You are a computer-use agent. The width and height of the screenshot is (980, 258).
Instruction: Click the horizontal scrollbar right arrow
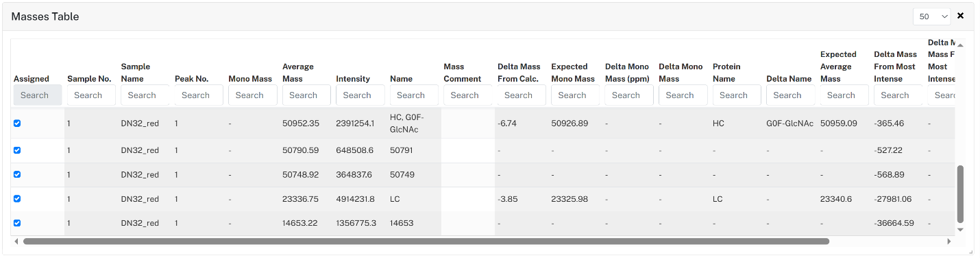tap(949, 242)
